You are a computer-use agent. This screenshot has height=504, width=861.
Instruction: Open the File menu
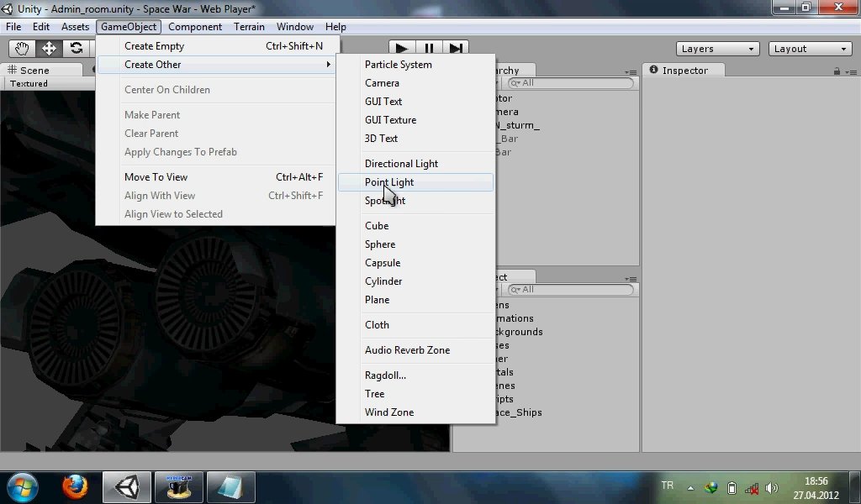pyautogui.click(x=13, y=27)
